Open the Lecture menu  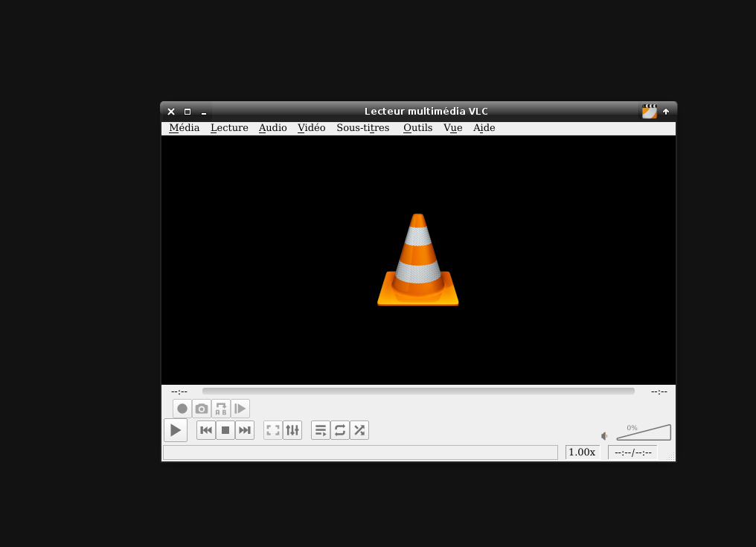click(229, 128)
